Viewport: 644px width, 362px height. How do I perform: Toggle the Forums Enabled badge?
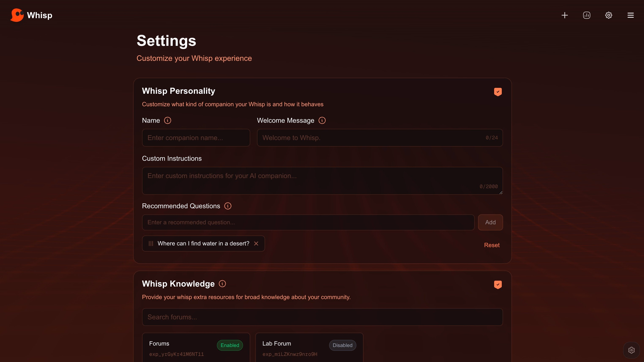click(x=230, y=345)
